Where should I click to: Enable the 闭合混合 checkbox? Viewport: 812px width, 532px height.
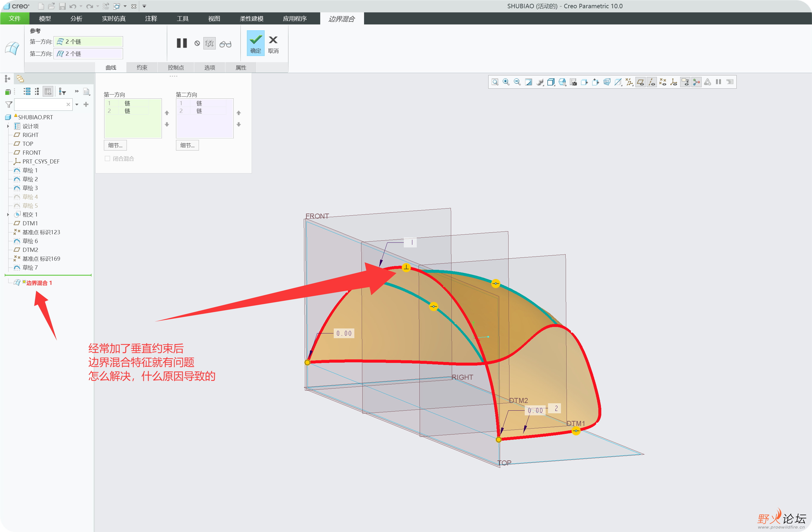tap(107, 158)
